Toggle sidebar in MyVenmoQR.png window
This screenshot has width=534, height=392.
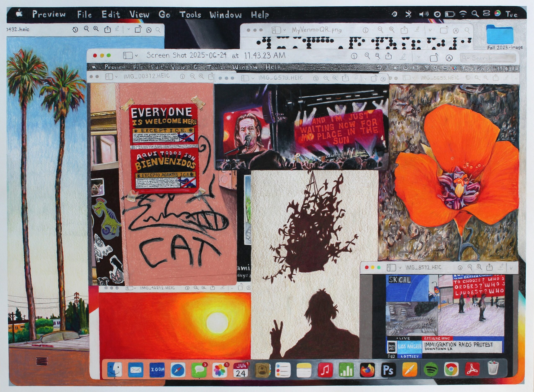coord(276,30)
